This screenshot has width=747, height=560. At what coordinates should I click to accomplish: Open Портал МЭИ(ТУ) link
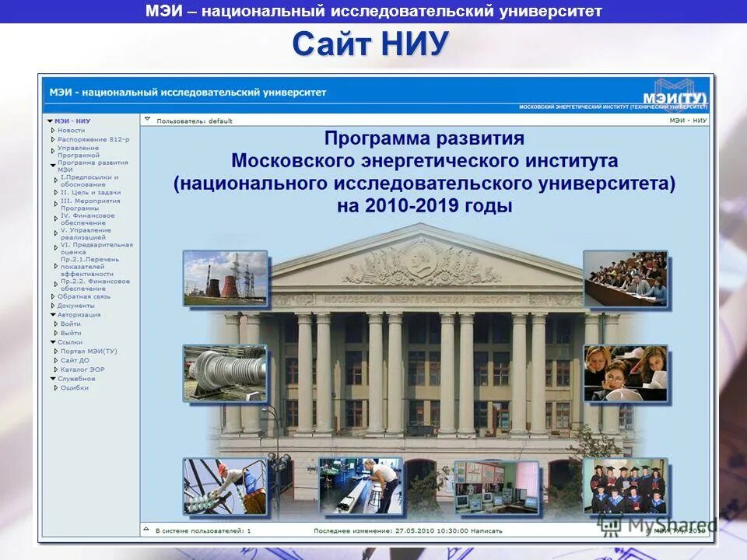pos(89,351)
